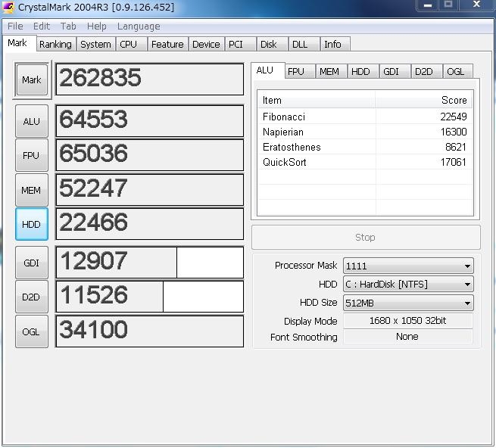Open the File menu
The image size is (496, 448).
point(15,26)
